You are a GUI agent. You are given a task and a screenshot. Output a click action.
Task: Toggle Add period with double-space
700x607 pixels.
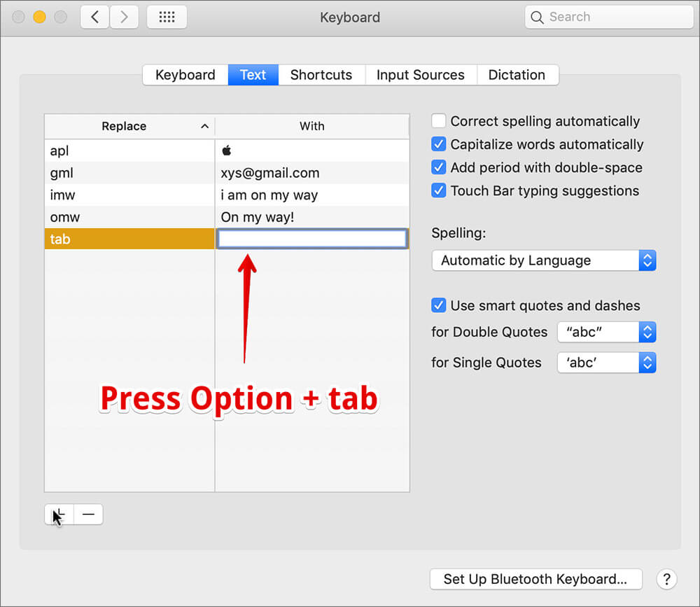click(x=438, y=167)
